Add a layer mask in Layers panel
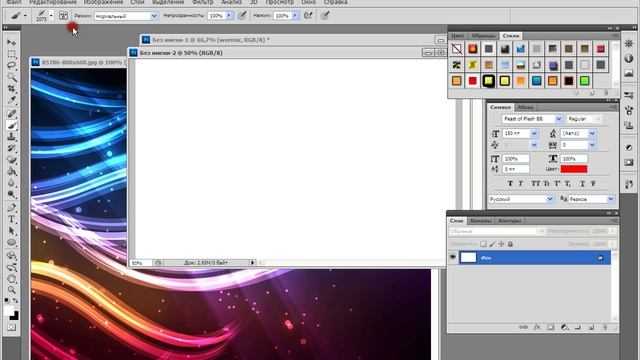The image size is (640, 360). 551,327
